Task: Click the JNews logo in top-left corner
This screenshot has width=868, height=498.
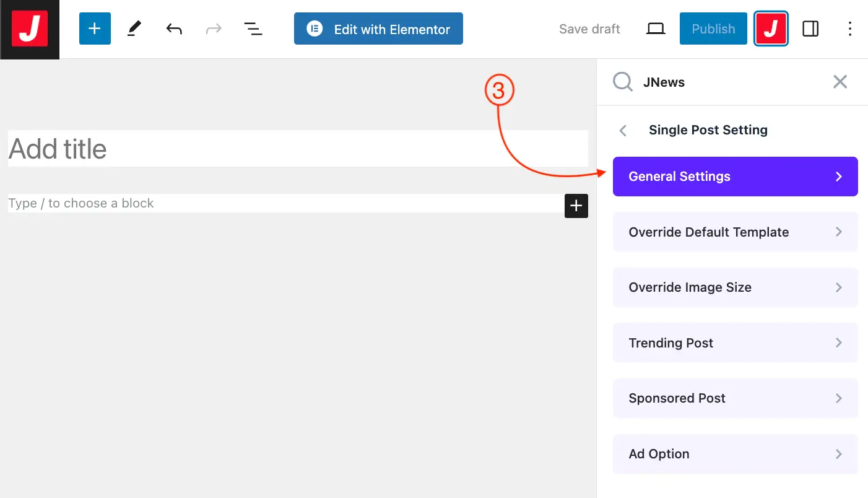Action: (30, 29)
